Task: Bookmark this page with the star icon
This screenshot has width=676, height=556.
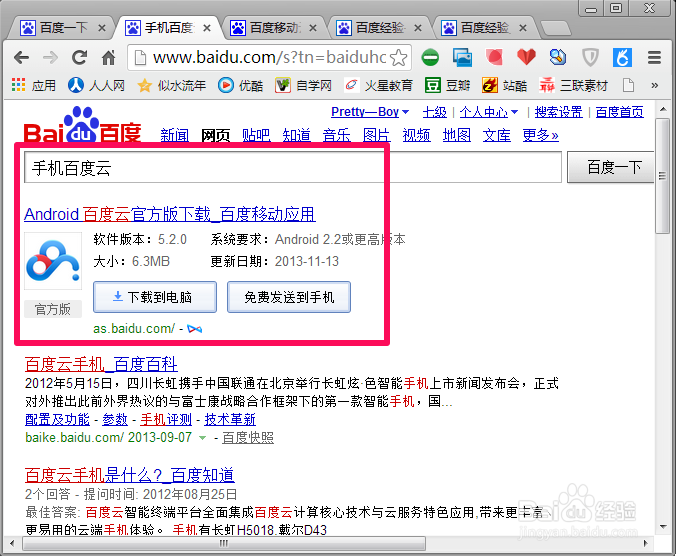Action: (399, 58)
